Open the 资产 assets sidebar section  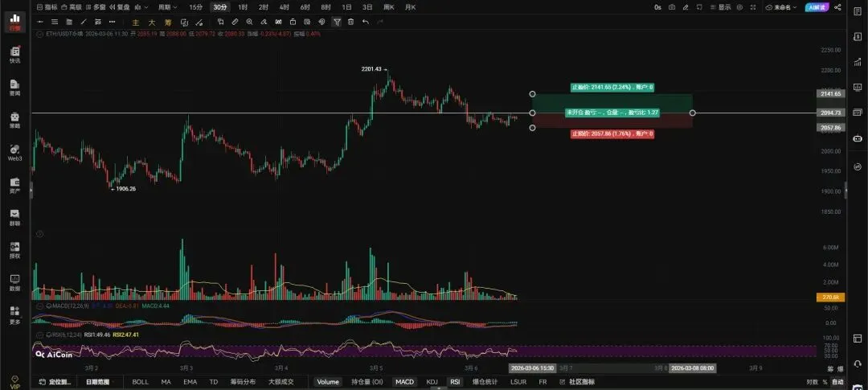pyautogui.click(x=15, y=185)
